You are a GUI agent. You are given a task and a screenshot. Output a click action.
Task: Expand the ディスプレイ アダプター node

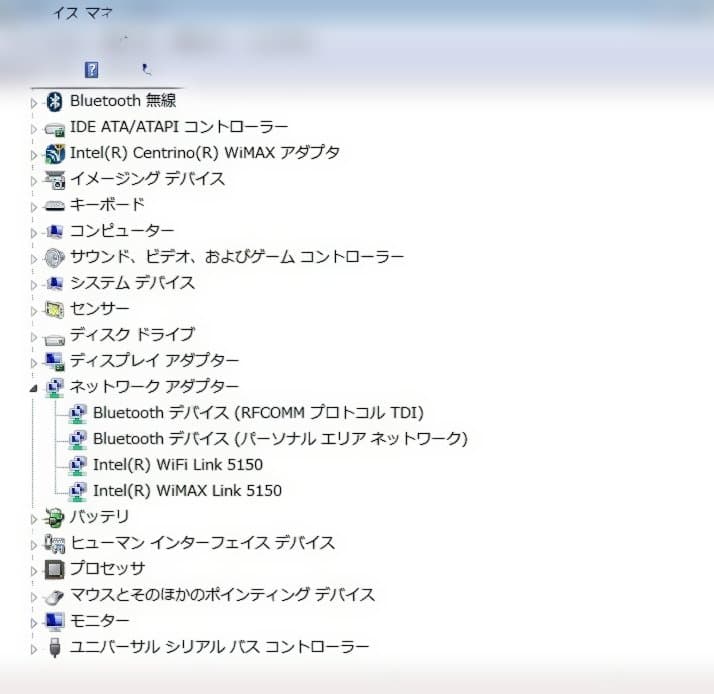(x=34, y=363)
